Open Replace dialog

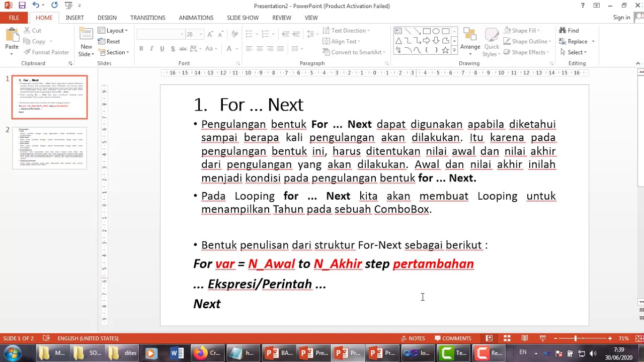[573, 41]
